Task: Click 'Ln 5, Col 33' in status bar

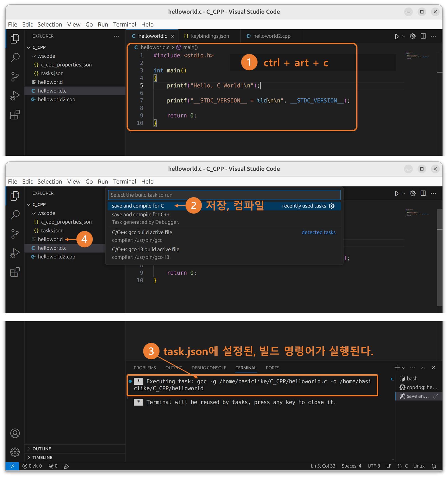Action: click(323, 466)
